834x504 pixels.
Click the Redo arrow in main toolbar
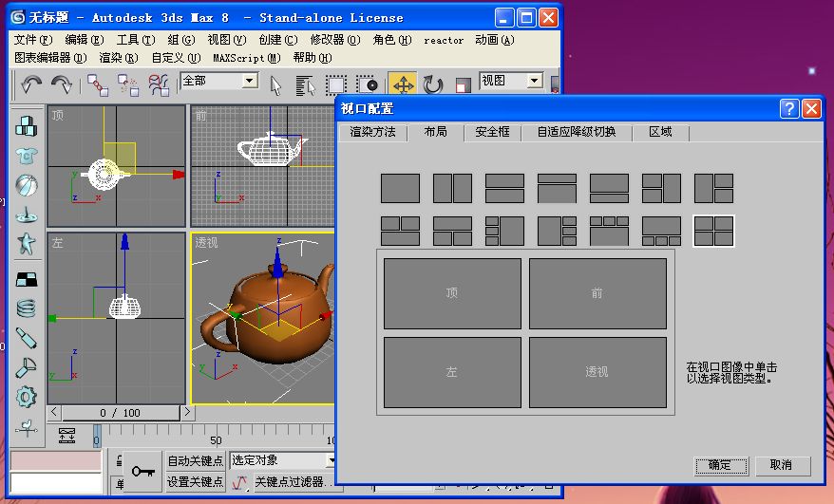[62, 85]
